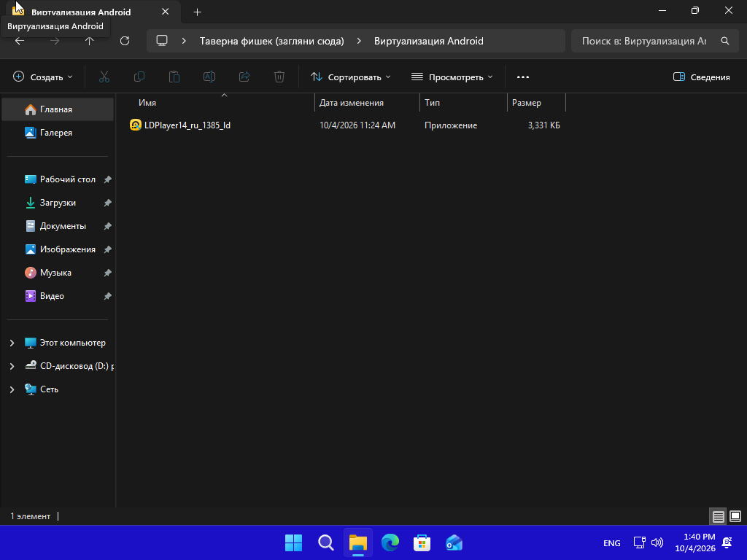Image resolution: width=747 pixels, height=560 pixels.
Task: Open the volume control in tray
Action: coord(657,542)
